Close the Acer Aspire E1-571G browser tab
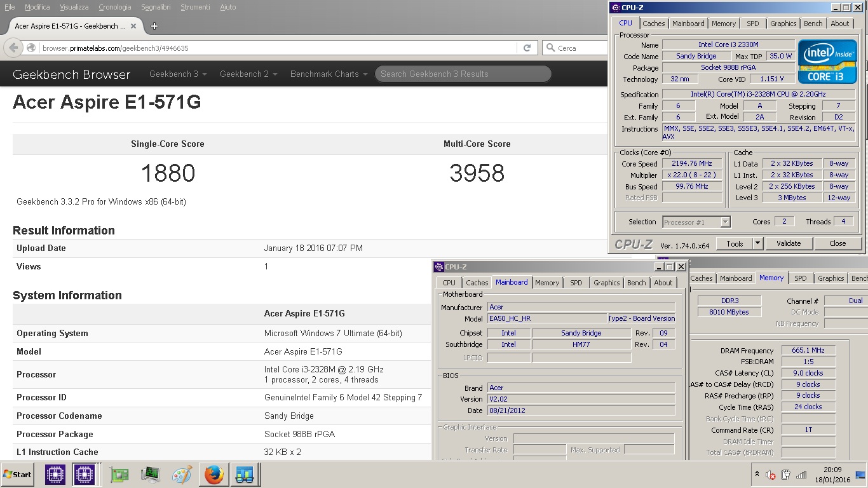The width and height of the screenshot is (868, 488). (133, 26)
